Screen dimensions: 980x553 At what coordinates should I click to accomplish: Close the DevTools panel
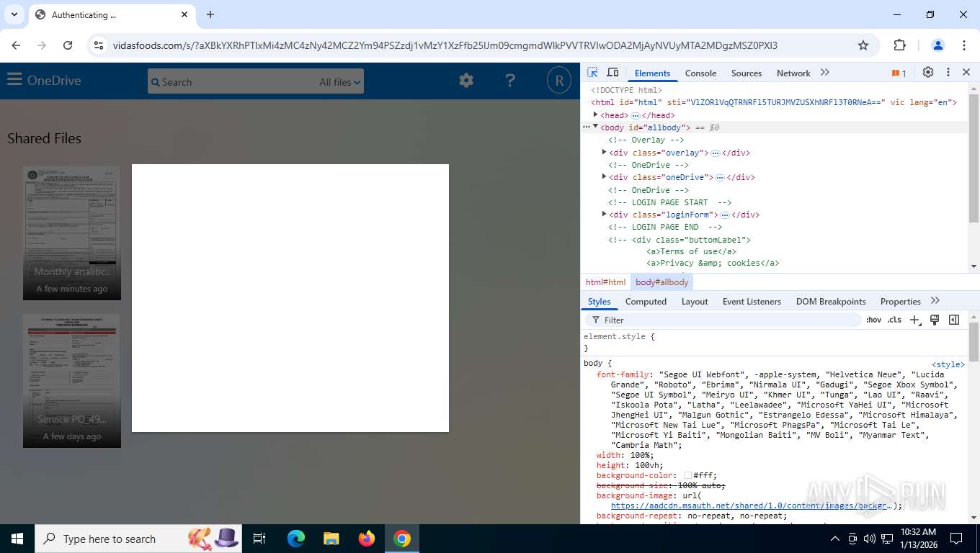[x=966, y=73]
